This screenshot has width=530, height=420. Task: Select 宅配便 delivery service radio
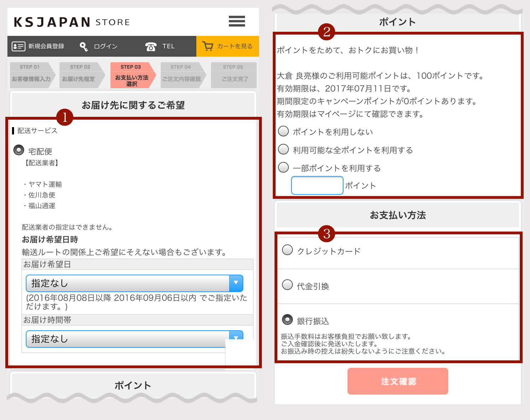[x=19, y=150]
